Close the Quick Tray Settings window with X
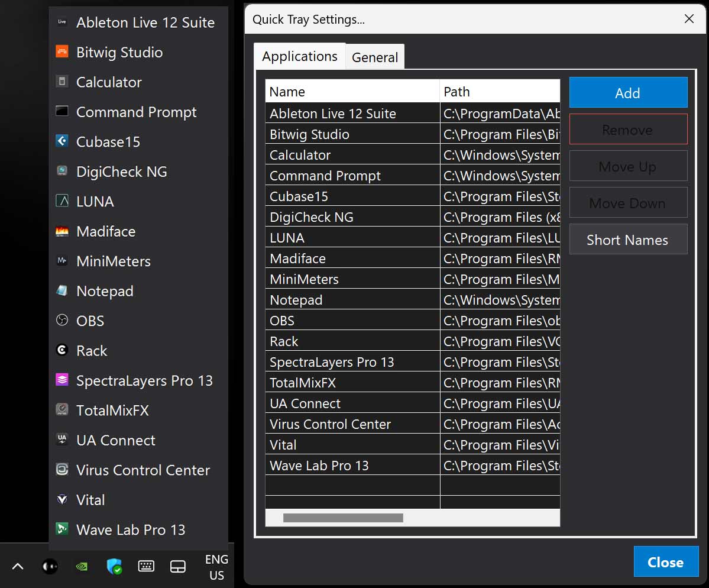 689,18
